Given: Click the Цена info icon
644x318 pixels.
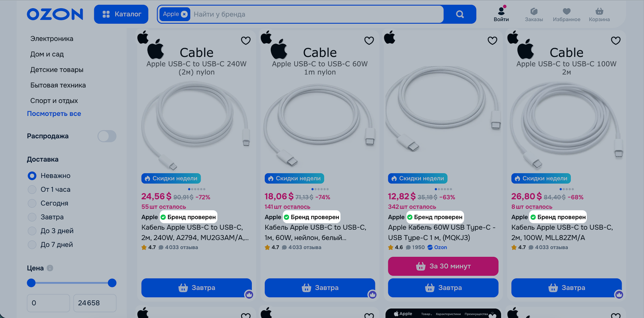Looking at the screenshot, I should tap(50, 268).
